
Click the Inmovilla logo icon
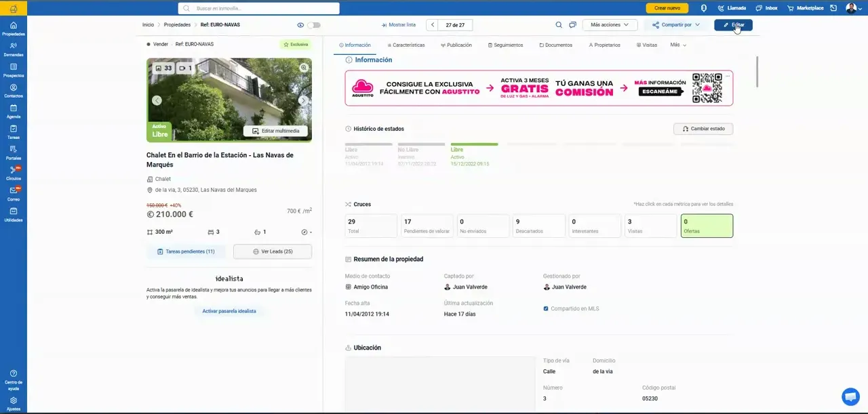[14, 8]
